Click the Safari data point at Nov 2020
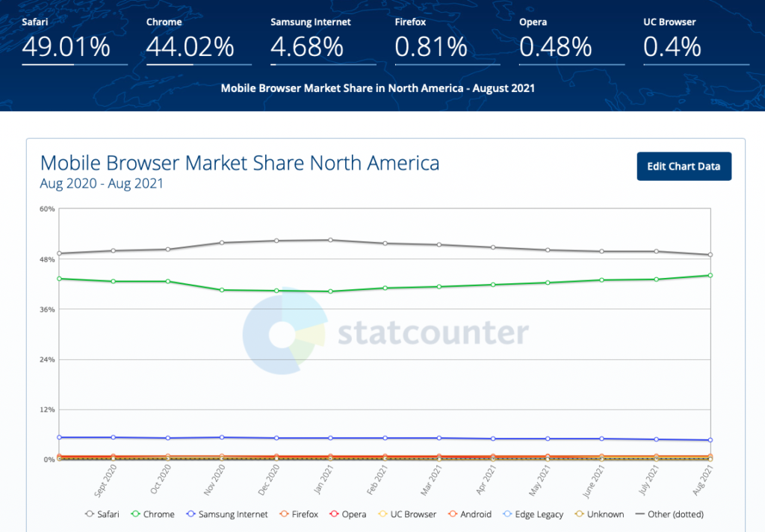765x532 pixels. tap(222, 243)
